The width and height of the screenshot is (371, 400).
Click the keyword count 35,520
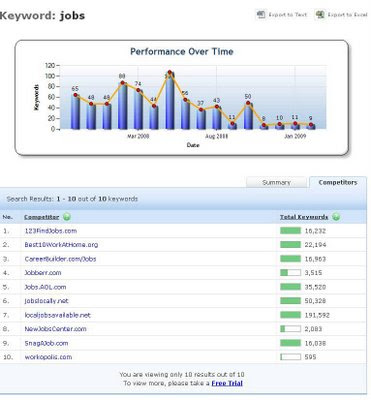(x=315, y=287)
